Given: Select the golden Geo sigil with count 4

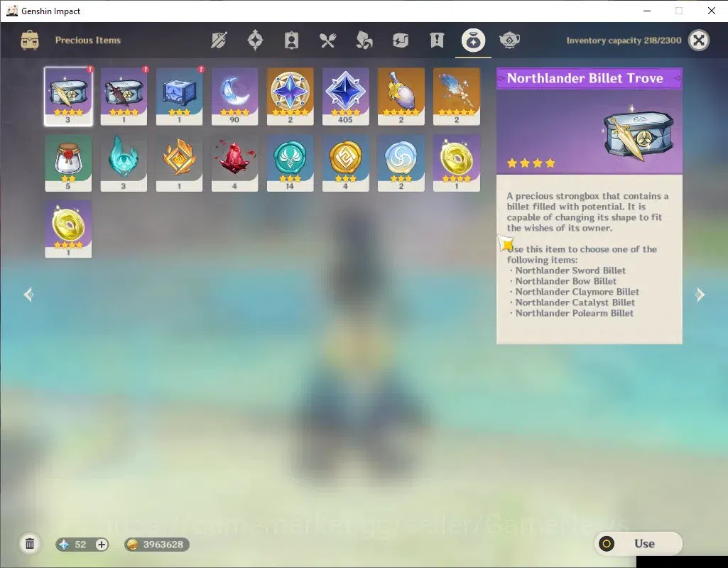Looking at the screenshot, I should tap(345, 163).
